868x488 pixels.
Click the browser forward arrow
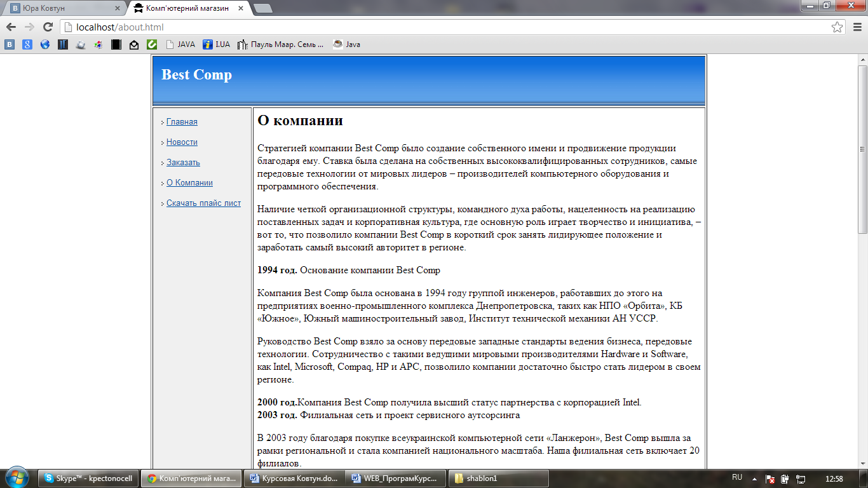point(29,27)
